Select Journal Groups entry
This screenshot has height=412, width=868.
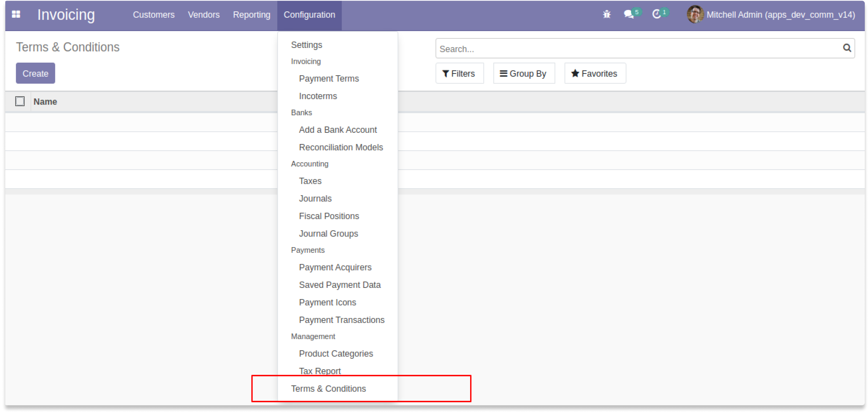click(328, 234)
